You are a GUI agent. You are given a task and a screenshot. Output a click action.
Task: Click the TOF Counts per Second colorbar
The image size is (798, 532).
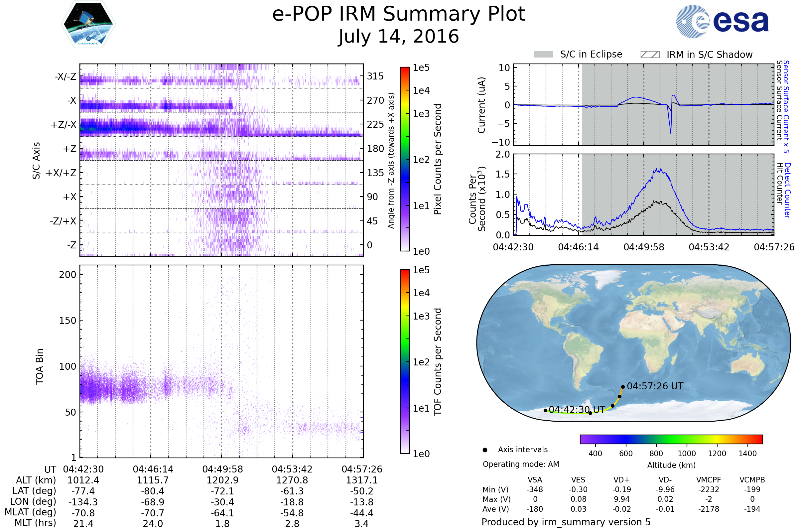(x=405, y=361)
